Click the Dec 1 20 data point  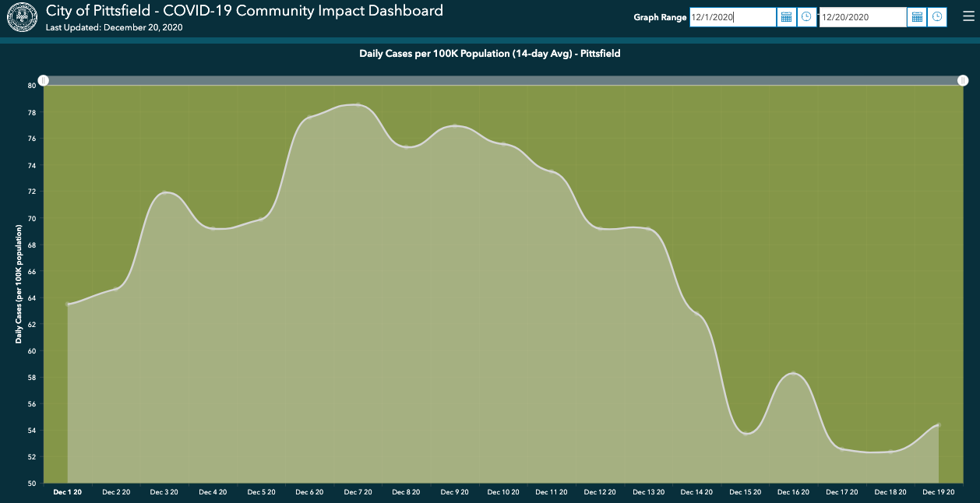click(x=69, y=304)
